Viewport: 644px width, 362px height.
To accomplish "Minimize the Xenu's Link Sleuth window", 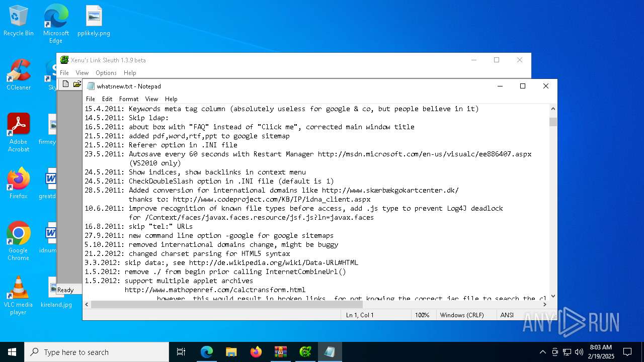I will coord(474,60).
